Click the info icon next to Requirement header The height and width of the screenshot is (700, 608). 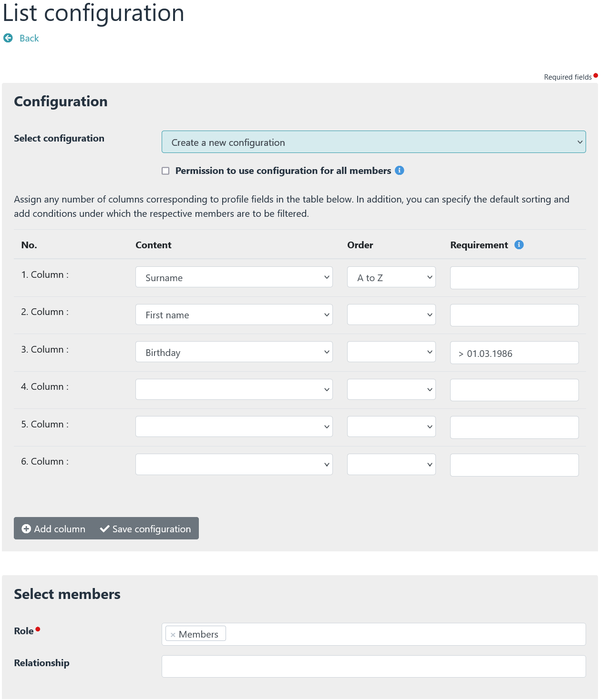pos(519,244)
